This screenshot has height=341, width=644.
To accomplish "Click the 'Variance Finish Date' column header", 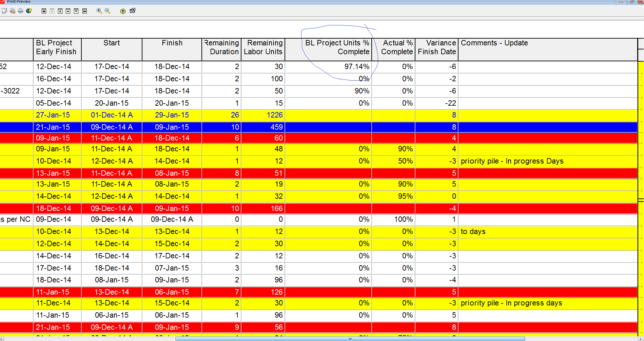I will coord(436,49).
